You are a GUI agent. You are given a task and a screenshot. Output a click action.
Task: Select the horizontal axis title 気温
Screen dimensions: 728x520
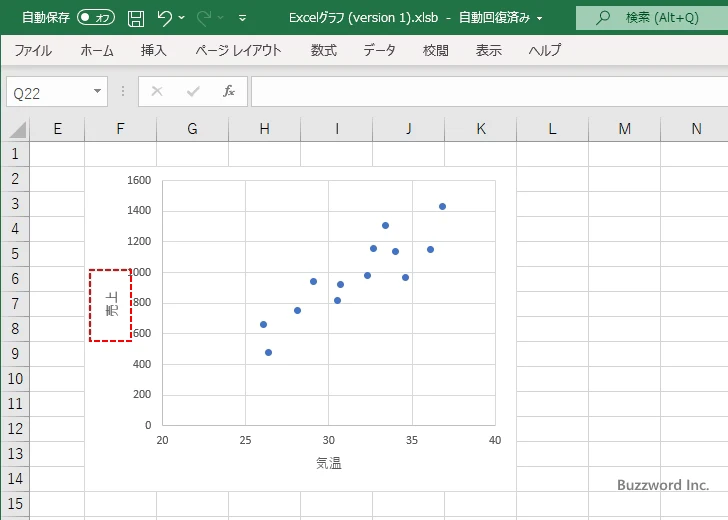tap(329, 463)
